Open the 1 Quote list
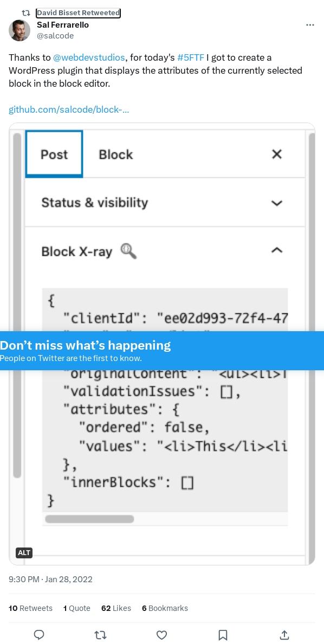The height and width of the screenshot is (644, 324). (77, 608)
